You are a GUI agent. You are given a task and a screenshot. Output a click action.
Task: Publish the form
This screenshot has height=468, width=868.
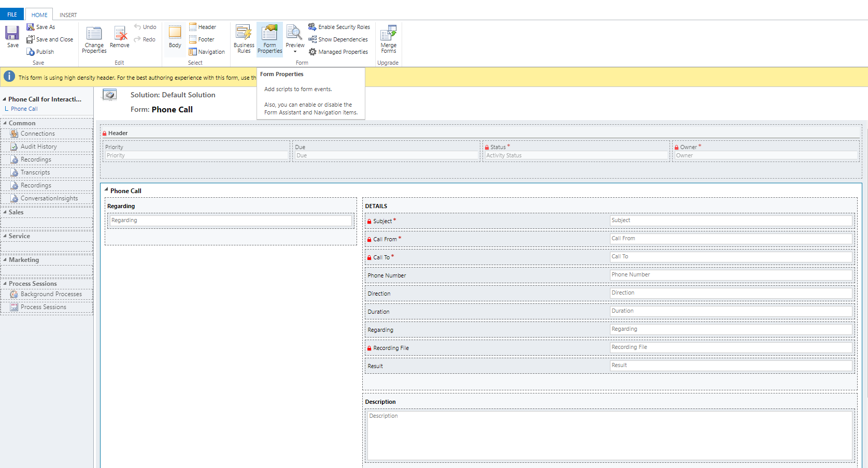pos(40,52)
